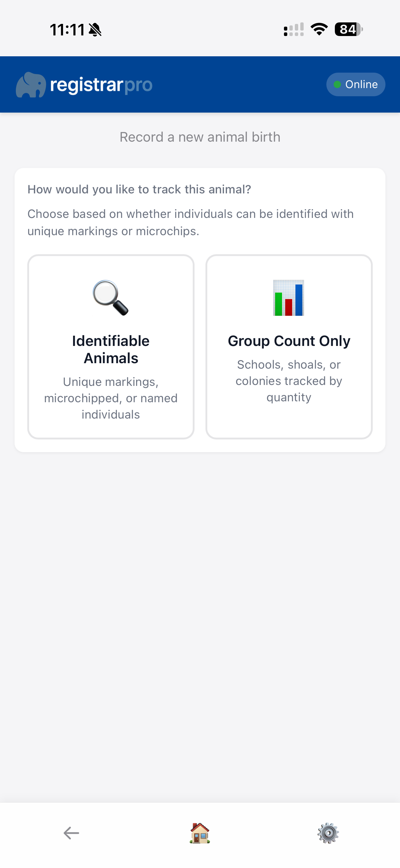Click the magnifying glass icon
Image resolution: width=400 pixels, height=868 pixels.
tap(111, 298)
